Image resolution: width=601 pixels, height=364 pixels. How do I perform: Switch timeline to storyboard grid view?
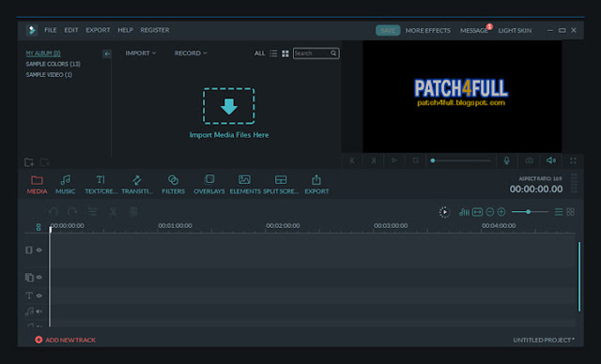[570, 212]
